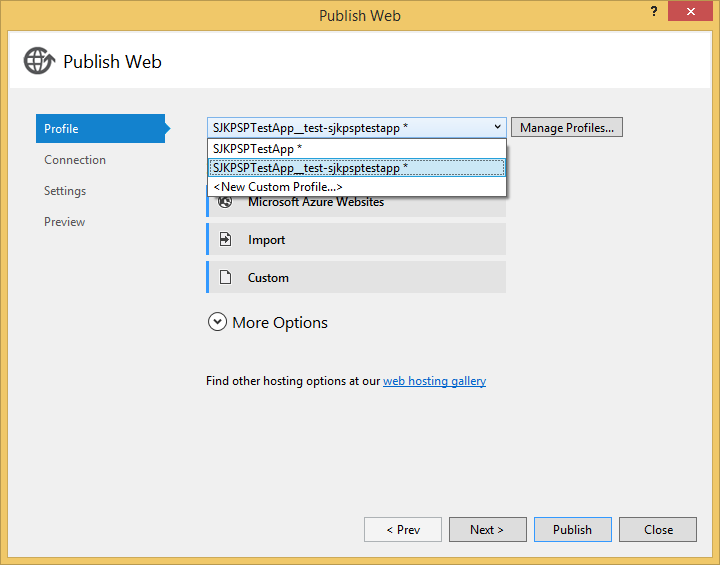Open the Preview step
Screen dimensions: 720x565
coord(65,222)
